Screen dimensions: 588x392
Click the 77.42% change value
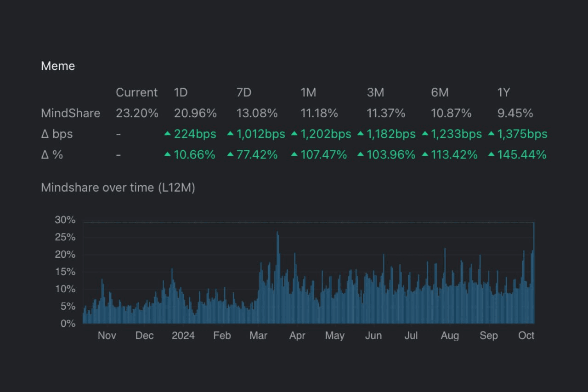coord(257,154)
